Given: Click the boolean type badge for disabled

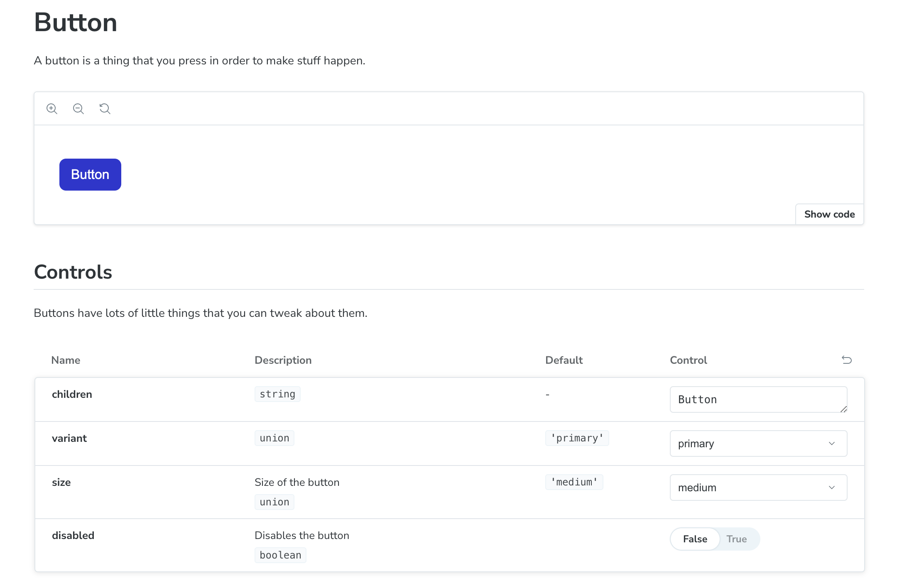Looking at the screenshot, I should tap(280, 555).
